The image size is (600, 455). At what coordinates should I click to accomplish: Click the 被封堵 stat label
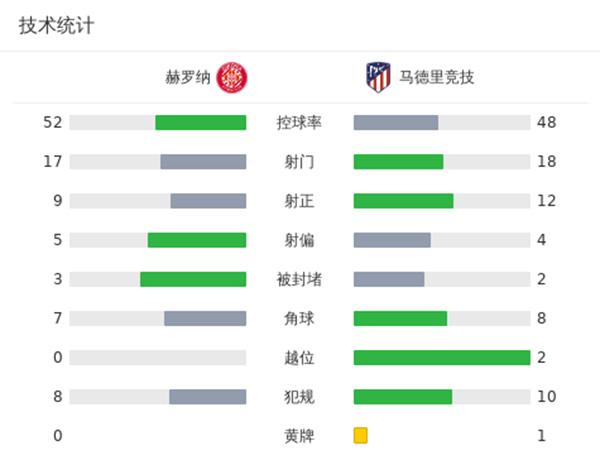[299, 279]
